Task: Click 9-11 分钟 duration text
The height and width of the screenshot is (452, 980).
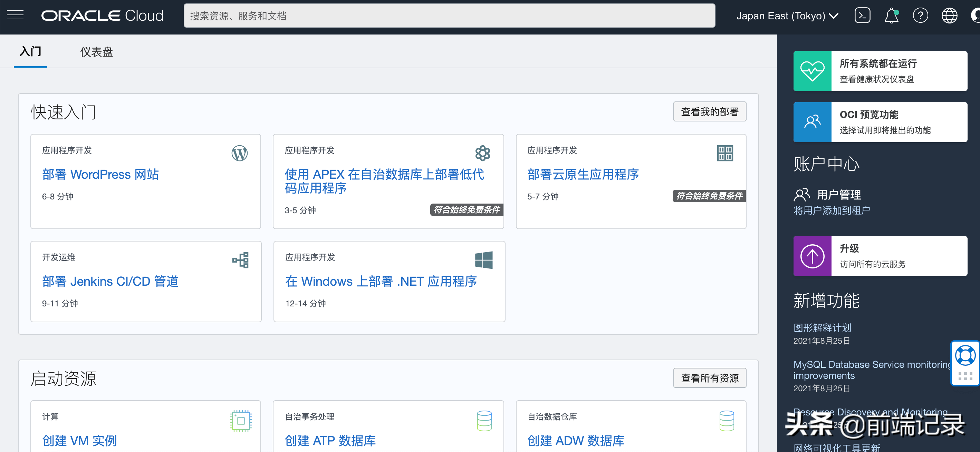Action: coord(60,303)
